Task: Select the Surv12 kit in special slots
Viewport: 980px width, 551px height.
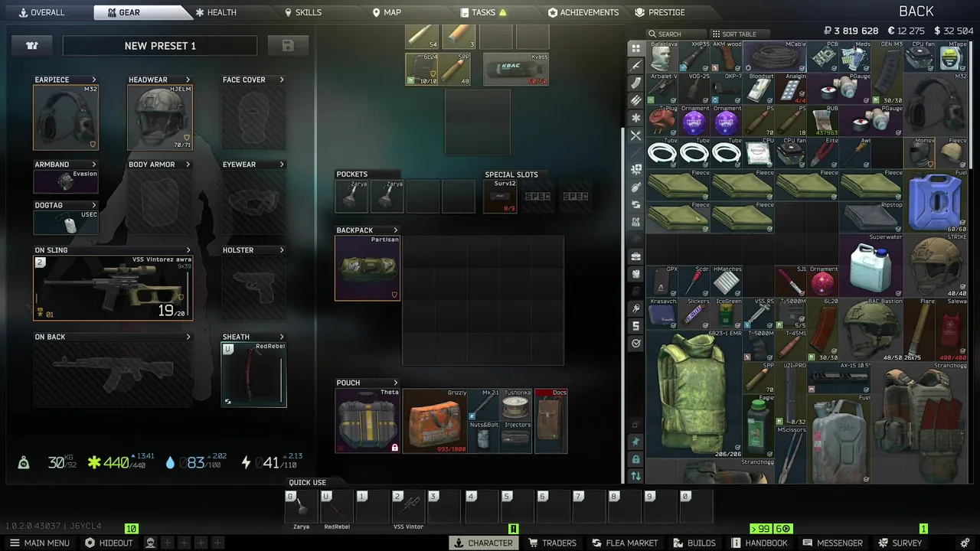Action: pyautogui.click(x=500, y=197)
